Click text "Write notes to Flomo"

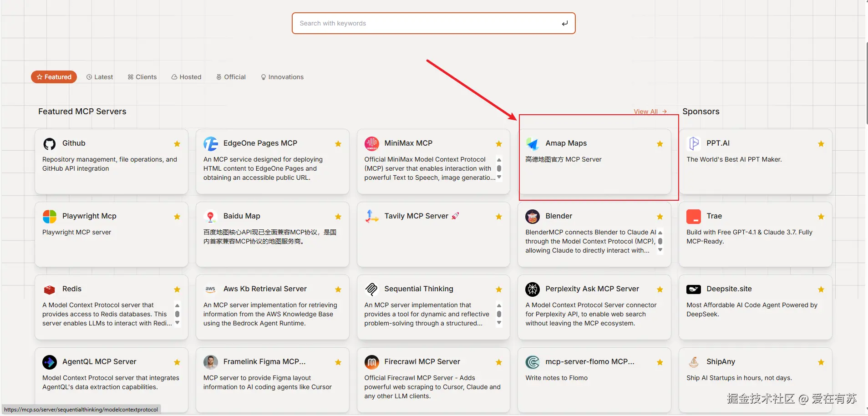(557, 378)
